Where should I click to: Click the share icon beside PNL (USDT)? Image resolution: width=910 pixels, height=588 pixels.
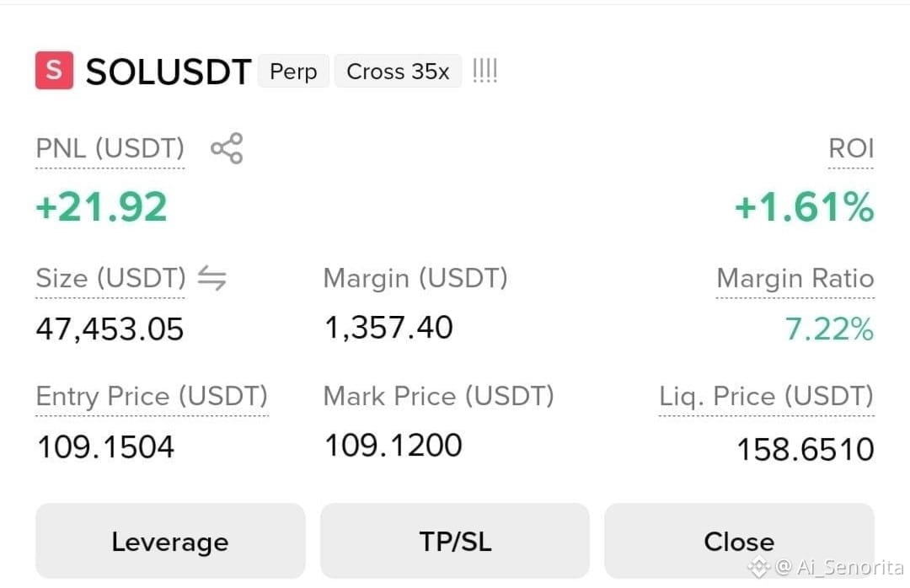coord(227,148)
